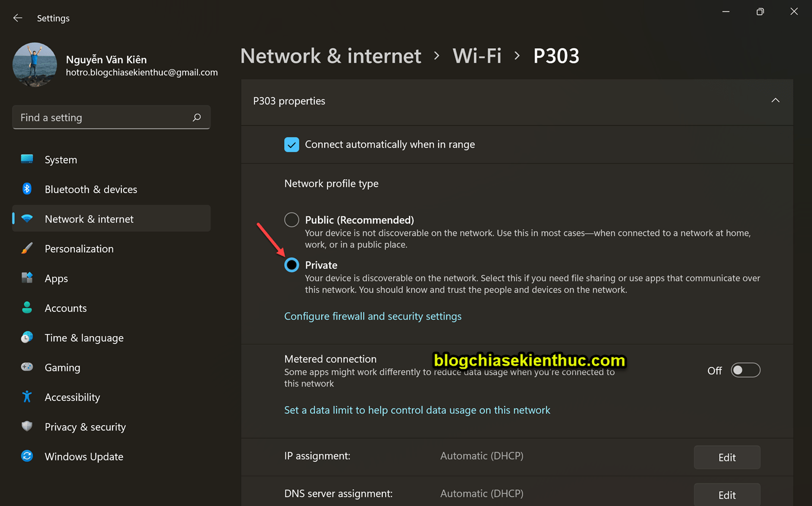Image resolution: width=812 pixels, height=506 pixels.
Task: Click the Automatic (DHCP) value for IP assignment
Action: pos(481,456)
